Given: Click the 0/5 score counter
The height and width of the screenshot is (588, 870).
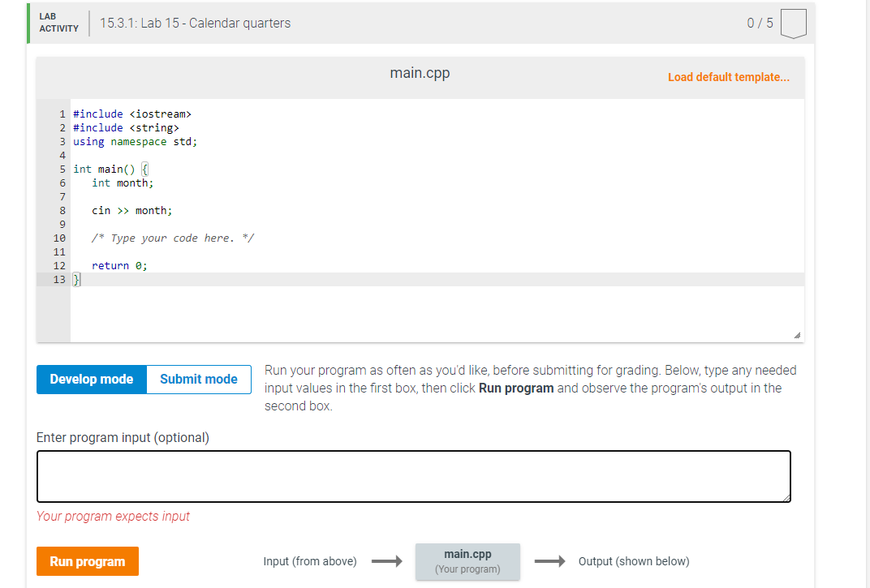Looking at the screenshot, I should pyautogui.click(x=760, y=23).
